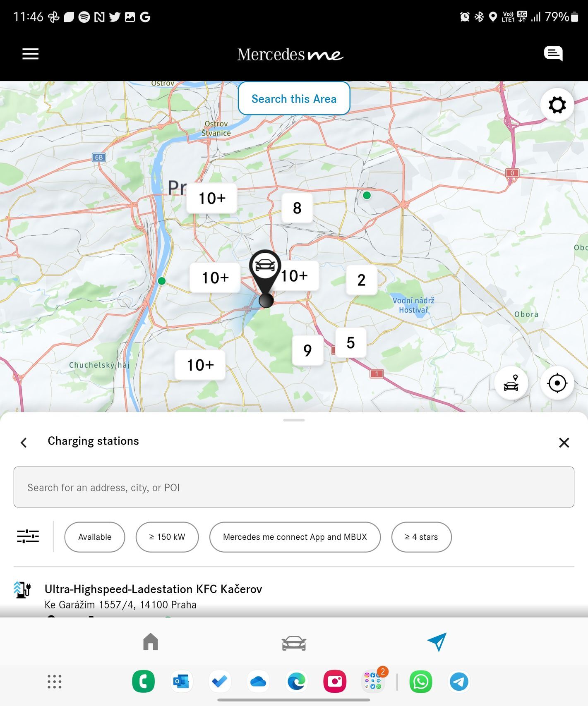Toggle the Available filter chip

pyautogui.click(x=95, y=537)
